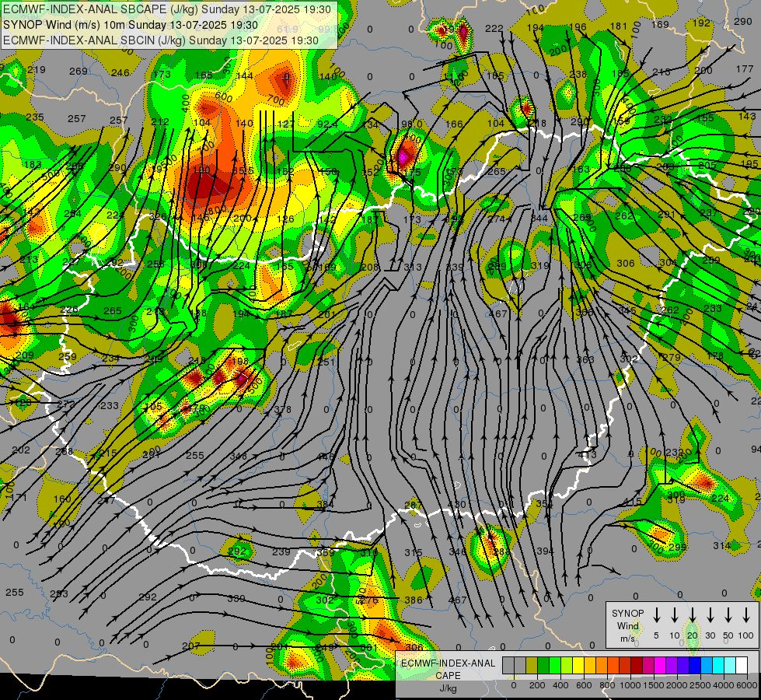
Task: Click the map value '207'
Action: click(190, 646)
